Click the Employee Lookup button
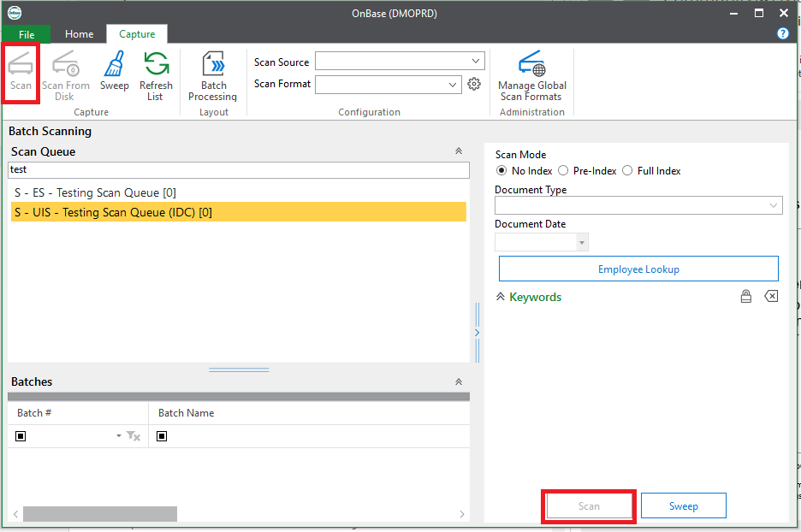Image resolution: width=801 pixels, height=532 pixels. [638, 269]
